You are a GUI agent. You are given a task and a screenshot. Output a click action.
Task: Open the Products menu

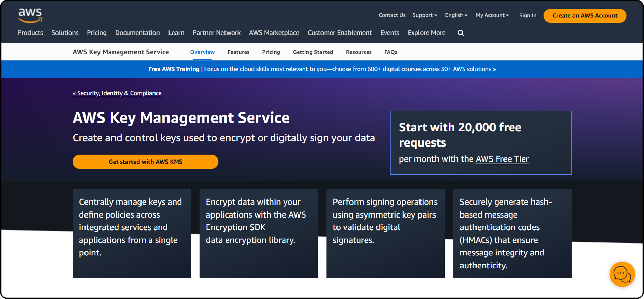tap(30, 33)
